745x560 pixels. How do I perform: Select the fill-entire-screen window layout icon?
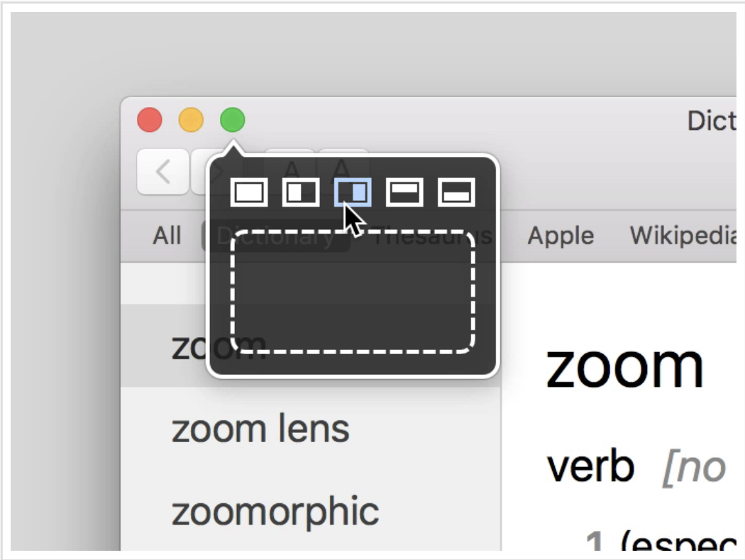click(249, 192)
